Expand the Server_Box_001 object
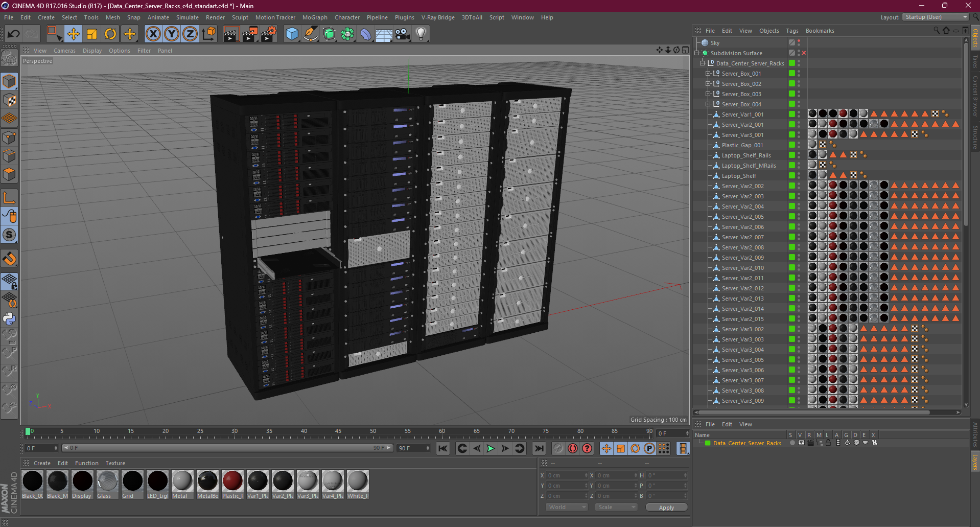 708,74
